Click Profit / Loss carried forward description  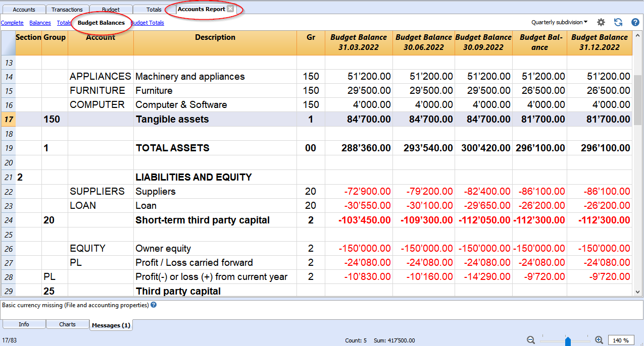tap(215, 263)
